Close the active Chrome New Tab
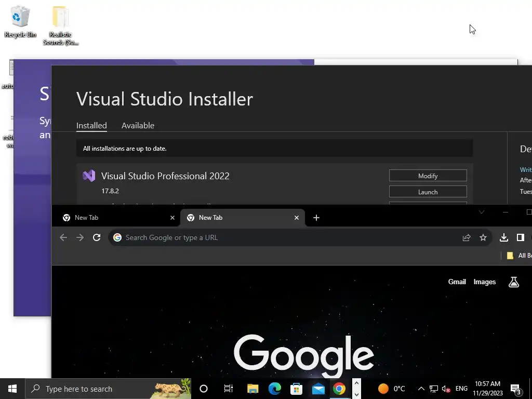This screenshot has height=399, width=532. (x=297, y=218)
